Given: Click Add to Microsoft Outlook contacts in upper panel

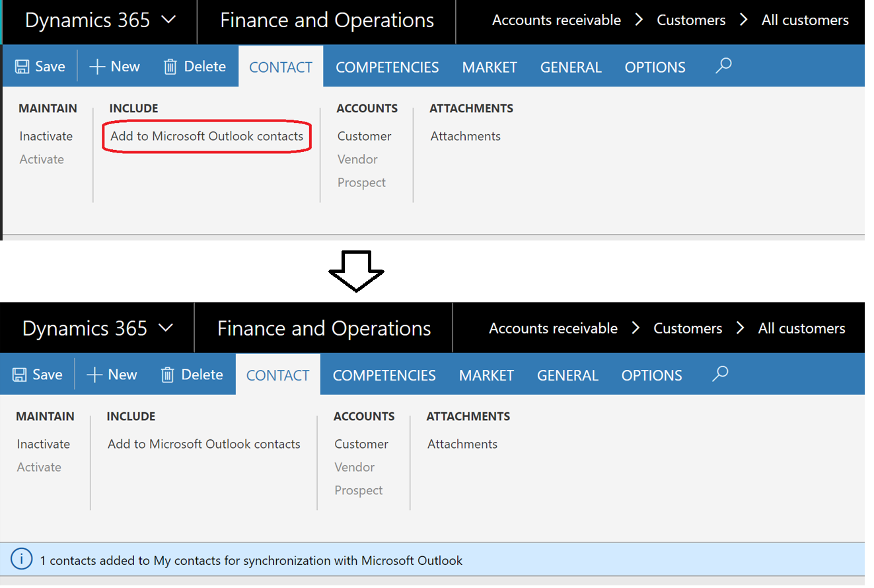Looking at the screenshot, I should (207, 136).
